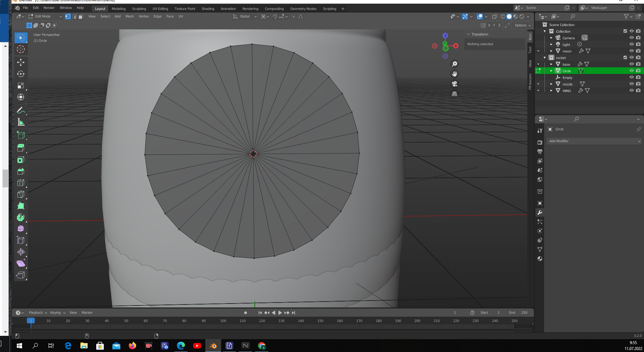Image resolution: width=644 pixels, height=352 pixels.
Task: Open Firefox from the taskbar
Action: coord(132,346)
